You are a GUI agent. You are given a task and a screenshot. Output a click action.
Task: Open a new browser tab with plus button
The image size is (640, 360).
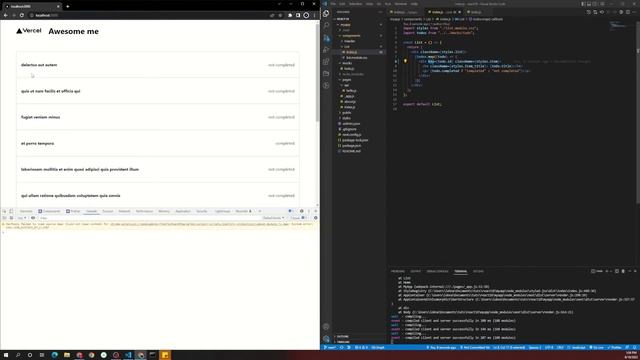pyautogui.click(x=68, y=6)
